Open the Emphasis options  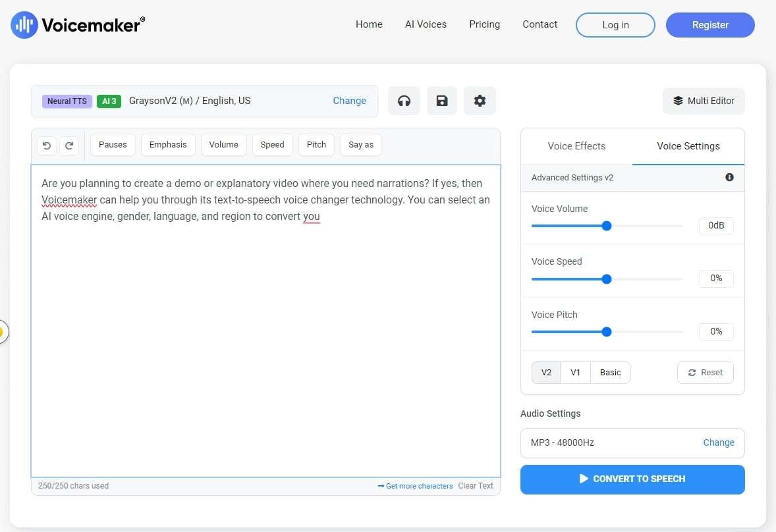[x=168, y=145]
